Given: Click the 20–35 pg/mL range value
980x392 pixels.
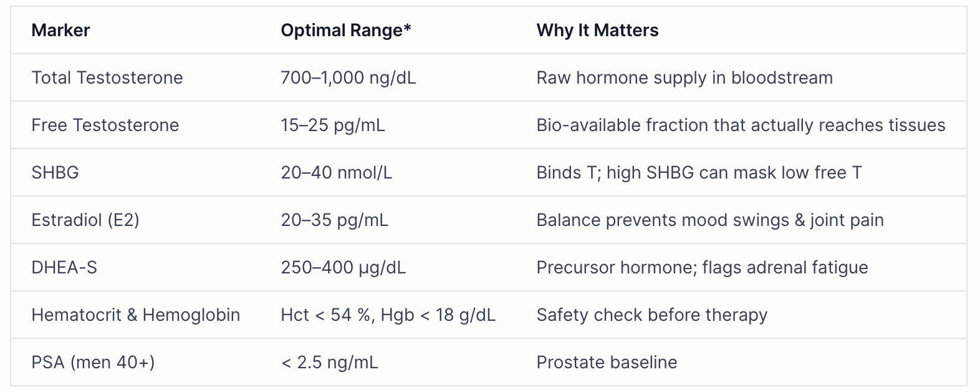Looking at the screenshot, I should (x=334, y=220).
